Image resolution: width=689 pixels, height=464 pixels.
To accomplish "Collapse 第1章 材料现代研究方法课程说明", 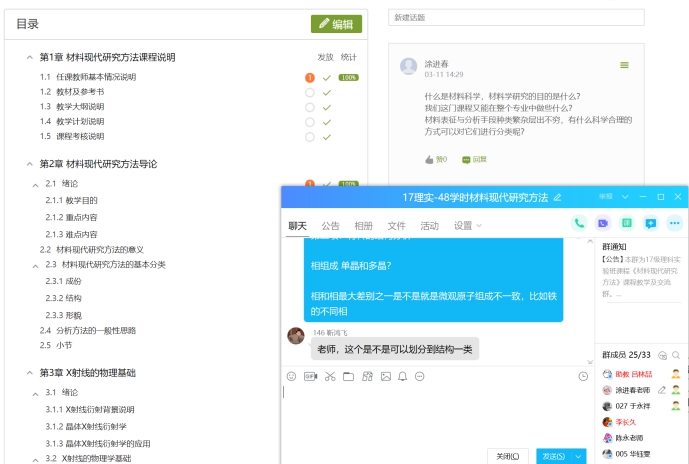I will coord(30,57).
